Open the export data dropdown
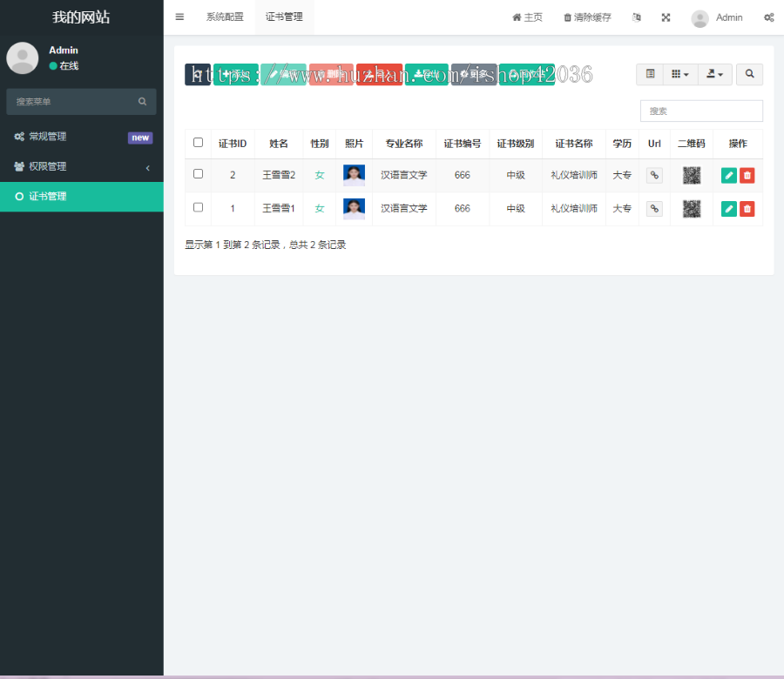The width and height of the screenshot is (784, 679). pos(715,75)
